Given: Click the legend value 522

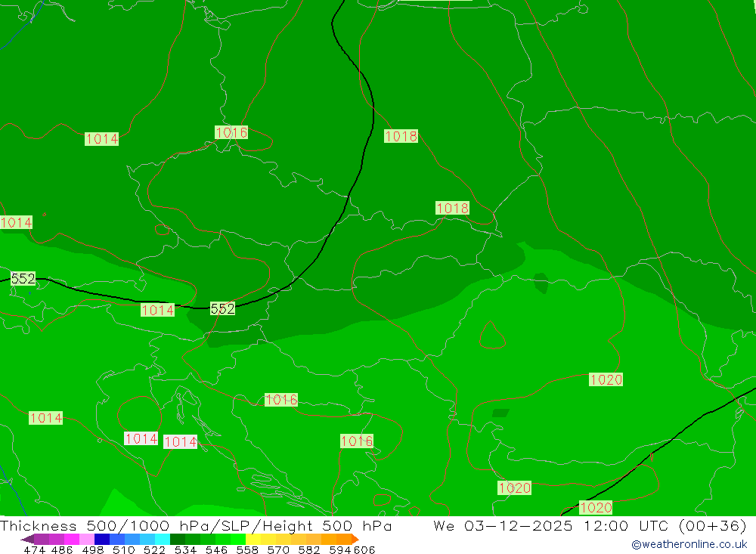Looking at the screenshot, I should click(154, 549).
